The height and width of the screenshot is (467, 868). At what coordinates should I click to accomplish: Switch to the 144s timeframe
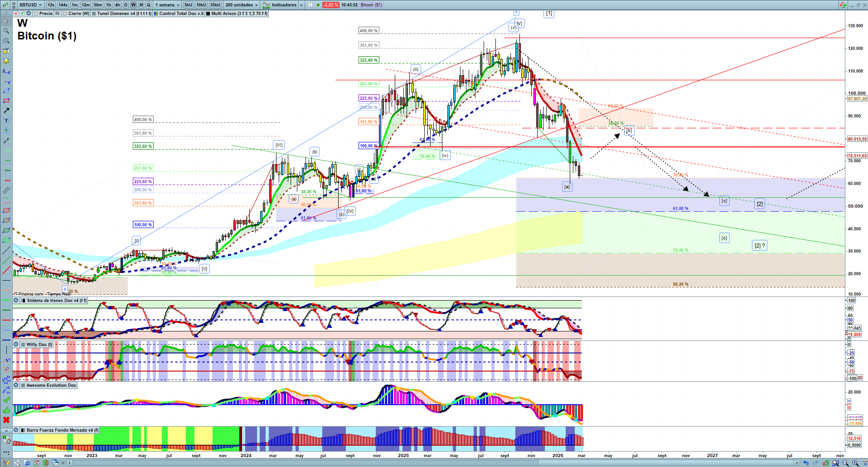point(63,5)
